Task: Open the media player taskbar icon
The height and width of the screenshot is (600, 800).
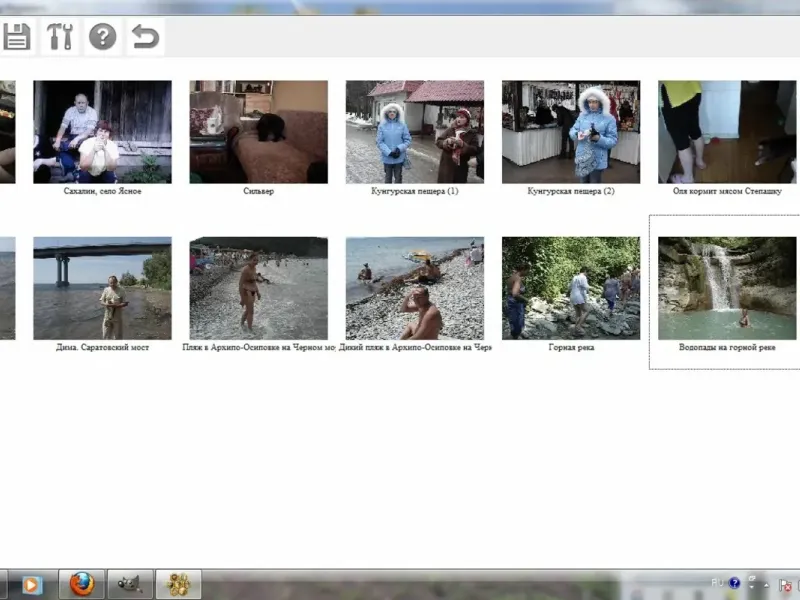Action: click(x=31, y=584)
